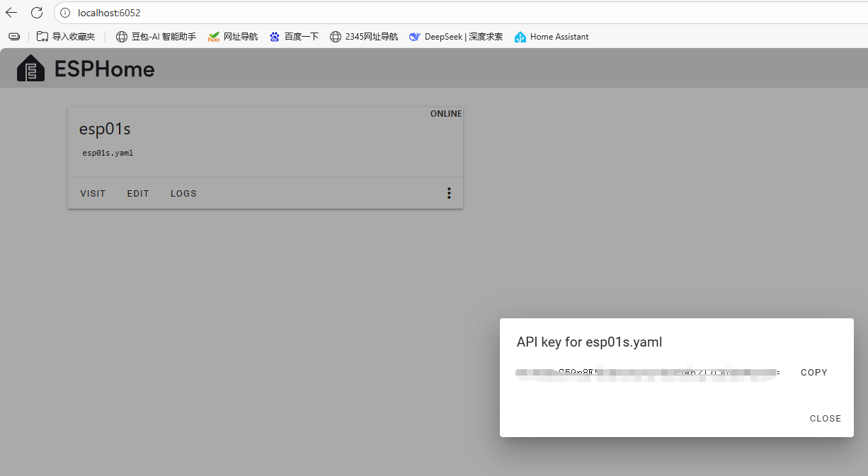Click the esp01s.yaml filename text
Viewport: 868px width, 476px height.
[x=108, y=153]
